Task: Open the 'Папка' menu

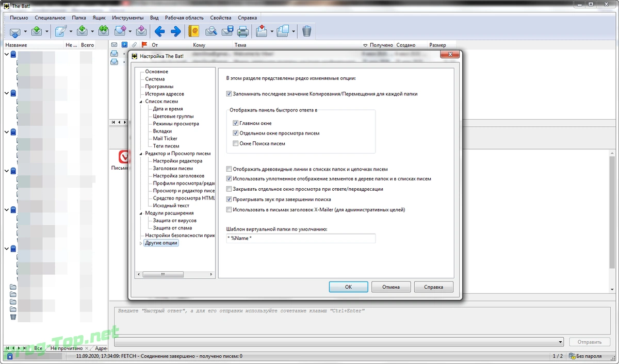Action: tap(79, 18)
